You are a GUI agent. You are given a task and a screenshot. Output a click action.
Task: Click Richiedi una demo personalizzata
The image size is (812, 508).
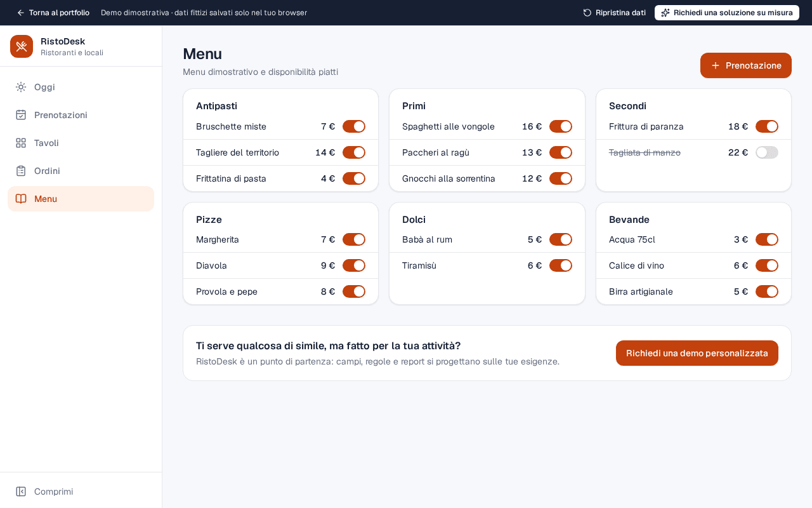(697, 353)
